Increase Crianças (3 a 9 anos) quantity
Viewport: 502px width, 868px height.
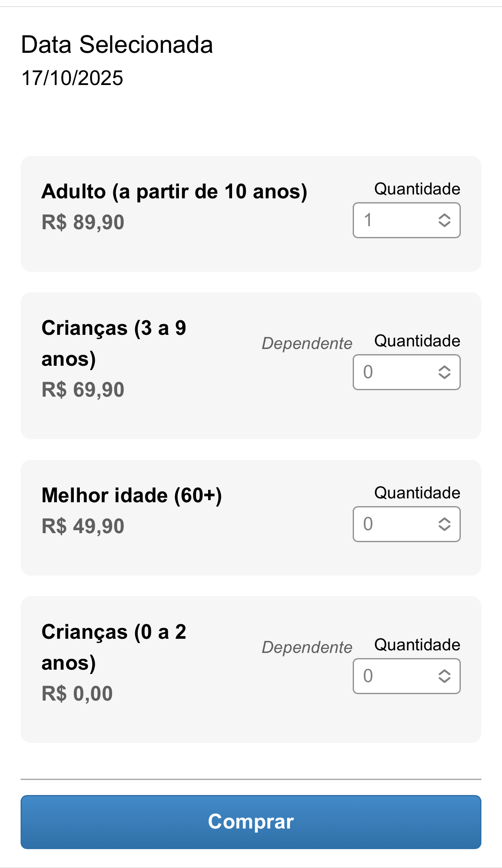[x=445, y=368]
